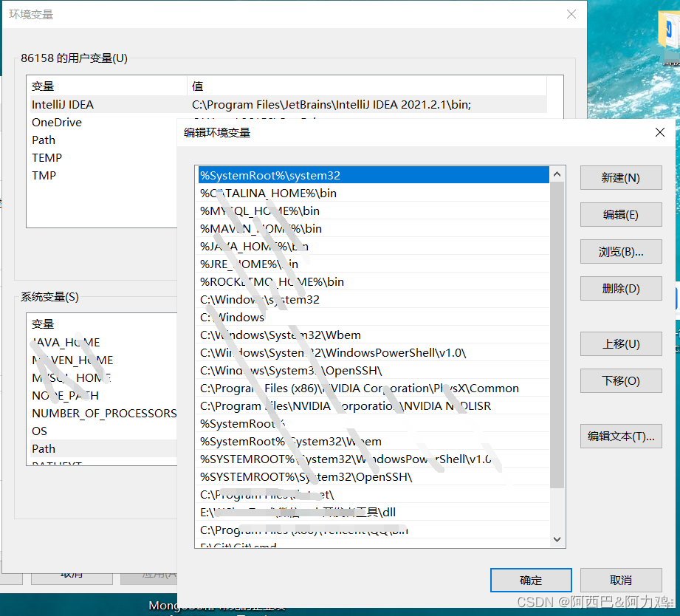The width and height of the screenshot is (680, 616).
Task: Click the path list scroll-up arrow
Action: click(557, 174)
